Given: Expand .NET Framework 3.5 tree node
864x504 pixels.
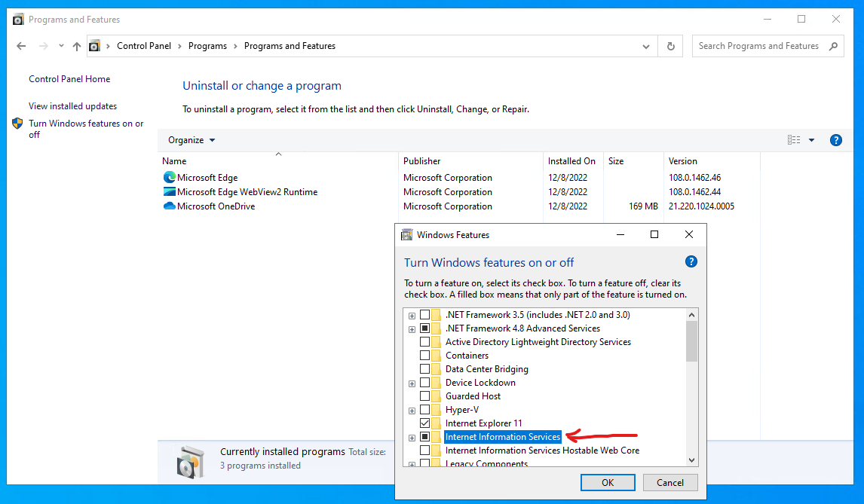Looking at the screenshot, I should click(x=412, y=316).
